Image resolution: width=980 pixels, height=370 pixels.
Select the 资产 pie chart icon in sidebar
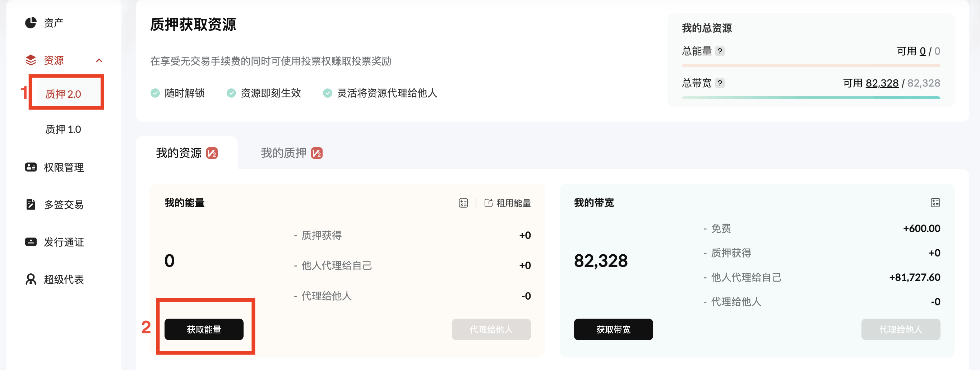[x=31, y=22]
